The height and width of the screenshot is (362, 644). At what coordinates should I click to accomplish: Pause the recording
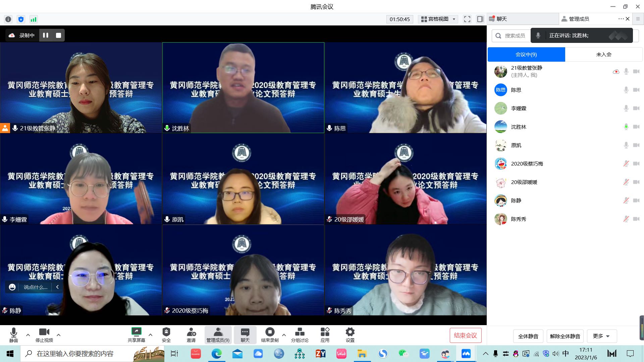click(46, 35)
